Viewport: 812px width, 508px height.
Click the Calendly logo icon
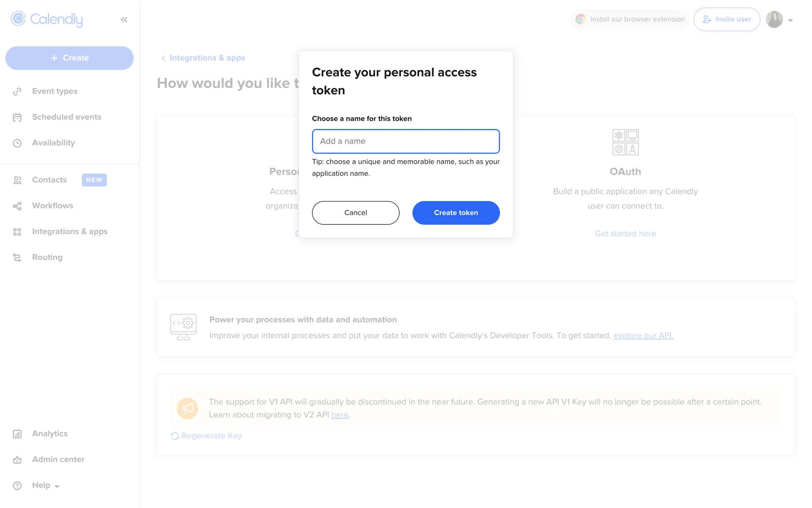(x=18, y=19)
